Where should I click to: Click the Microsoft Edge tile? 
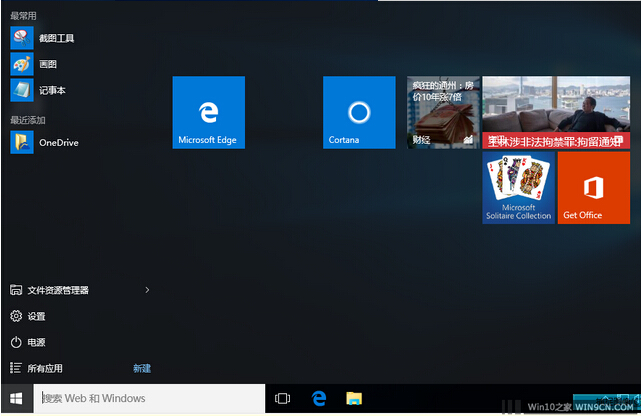point(208,112)
